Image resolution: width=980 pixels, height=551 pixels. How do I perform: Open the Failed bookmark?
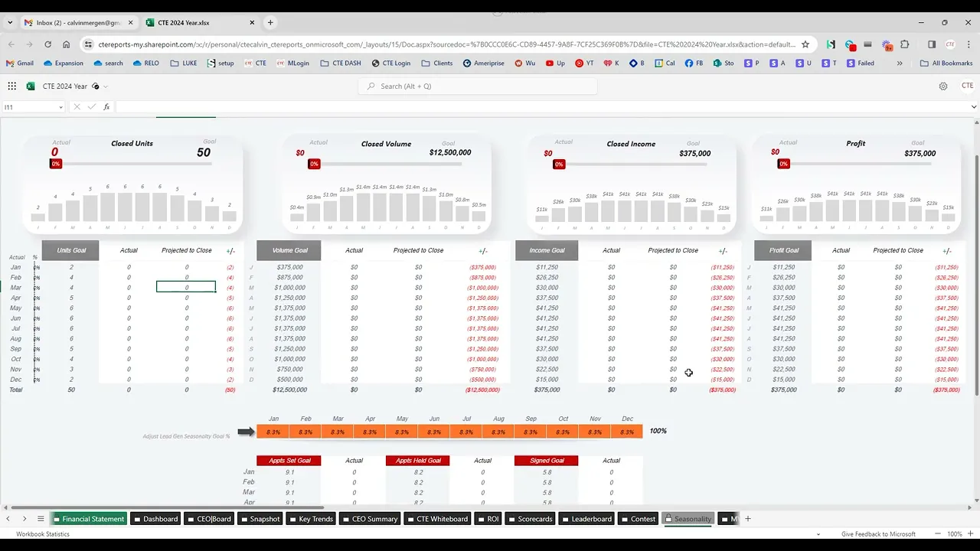tap(860, 64)
